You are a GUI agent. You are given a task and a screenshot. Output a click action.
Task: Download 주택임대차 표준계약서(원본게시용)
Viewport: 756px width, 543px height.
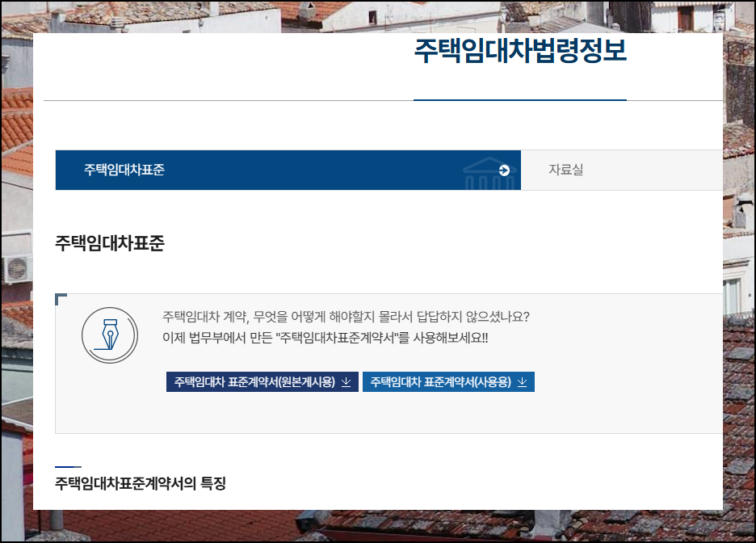coord(262,382)
